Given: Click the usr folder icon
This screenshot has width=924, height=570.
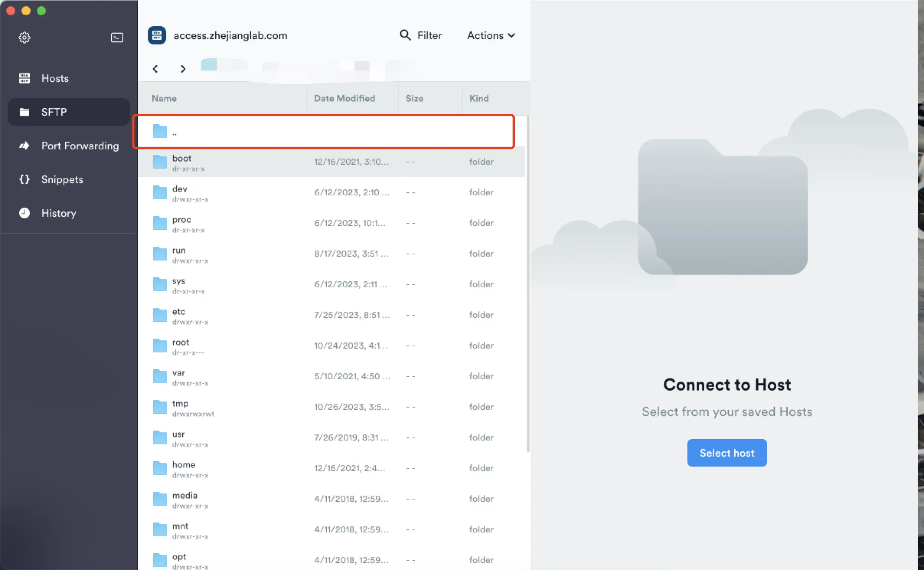Looking at the screenshot, I should pos(160,437).
